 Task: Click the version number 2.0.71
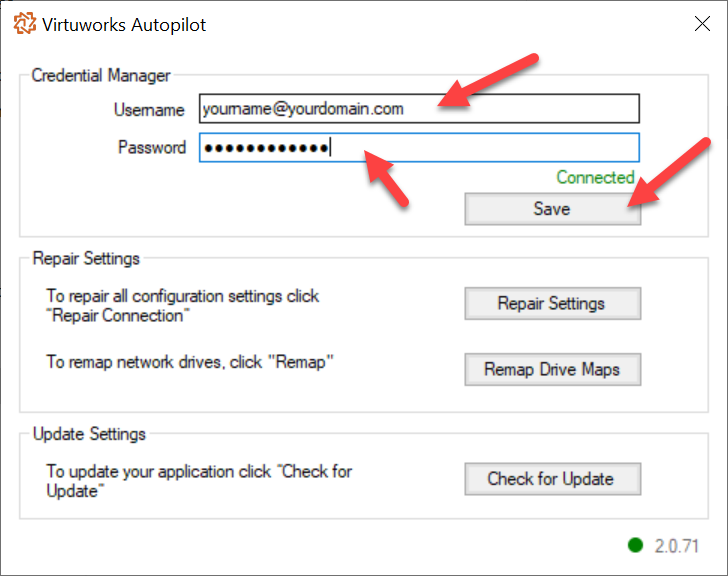click(x=676, y=546)
